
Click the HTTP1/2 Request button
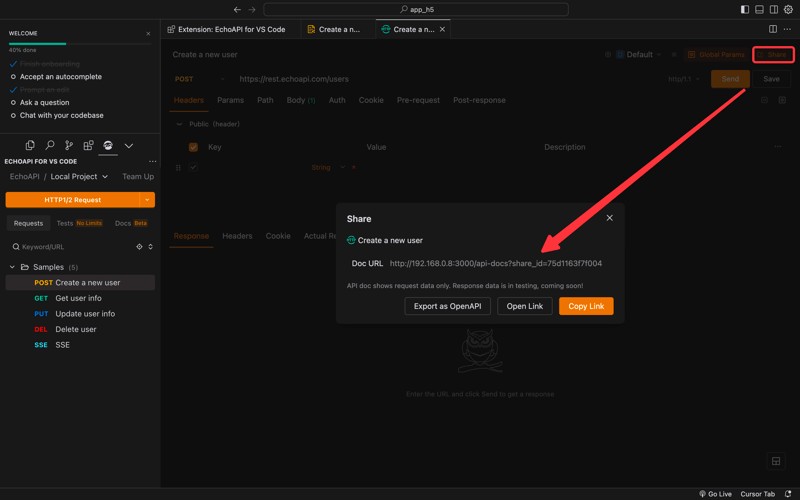click(72, 200)
